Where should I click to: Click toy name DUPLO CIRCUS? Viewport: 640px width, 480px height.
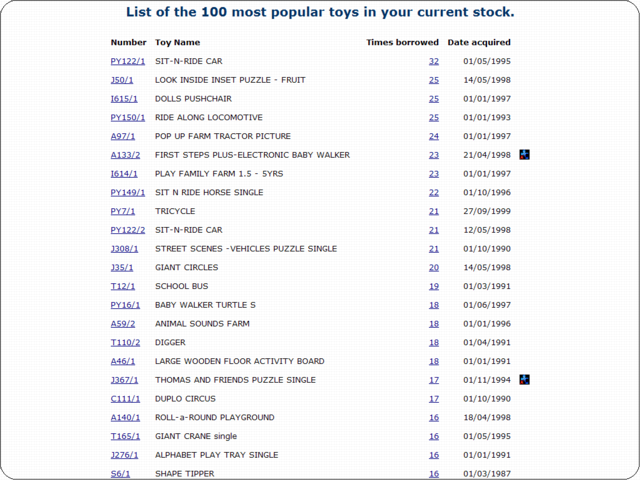point(185,399)
